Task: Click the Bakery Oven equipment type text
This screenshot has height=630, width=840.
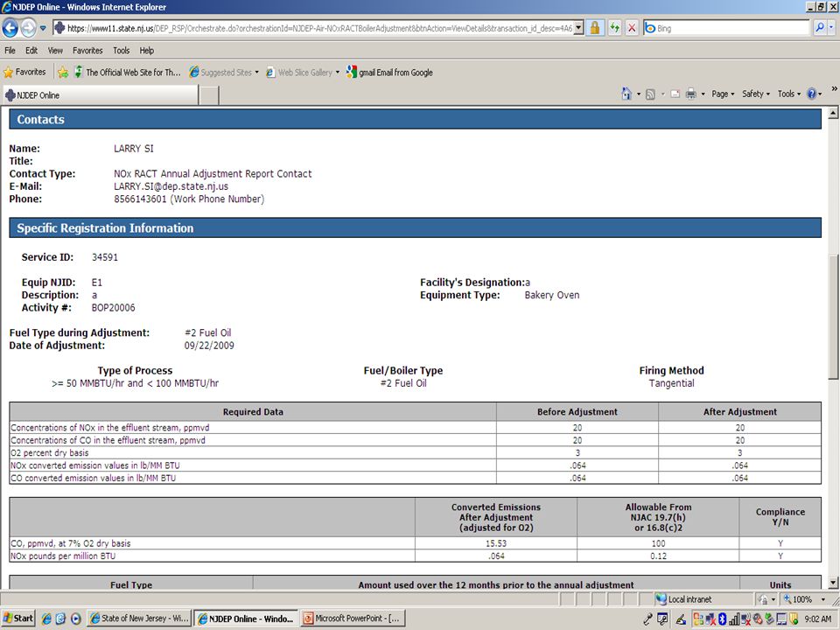Action: pos(552,295)
